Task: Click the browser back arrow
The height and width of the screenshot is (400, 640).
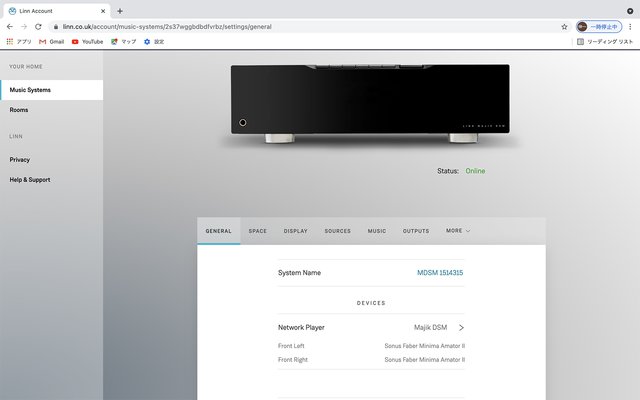Action: (x=10, y=27)
